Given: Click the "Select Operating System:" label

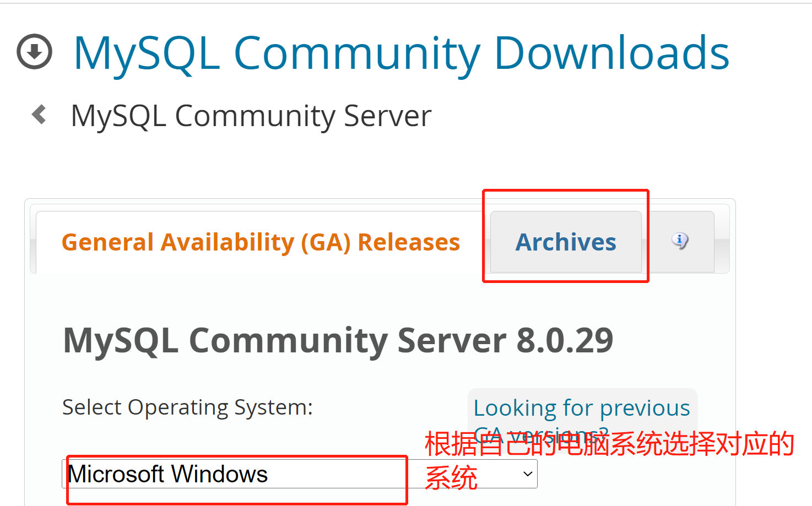Looking at the screenshot, I should 187,407.
